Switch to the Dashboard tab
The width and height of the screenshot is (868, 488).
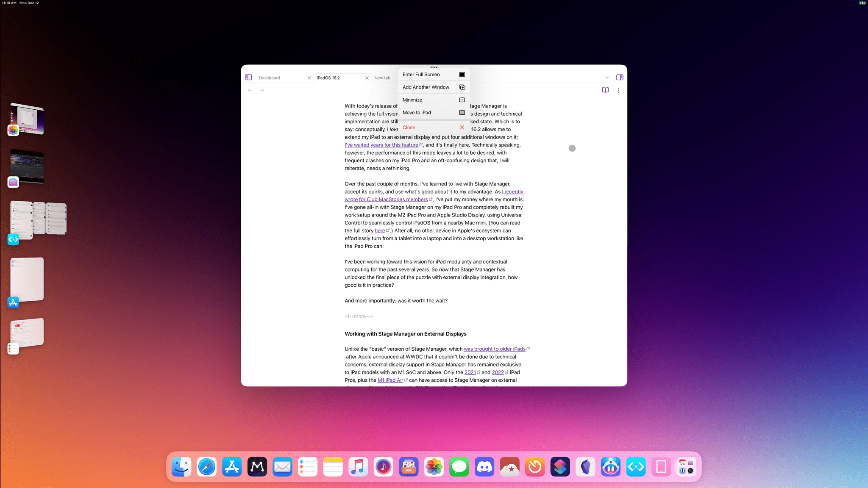270,78
